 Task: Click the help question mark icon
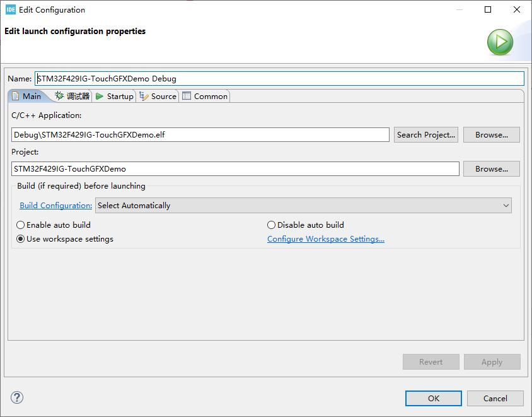pos(17,397)
